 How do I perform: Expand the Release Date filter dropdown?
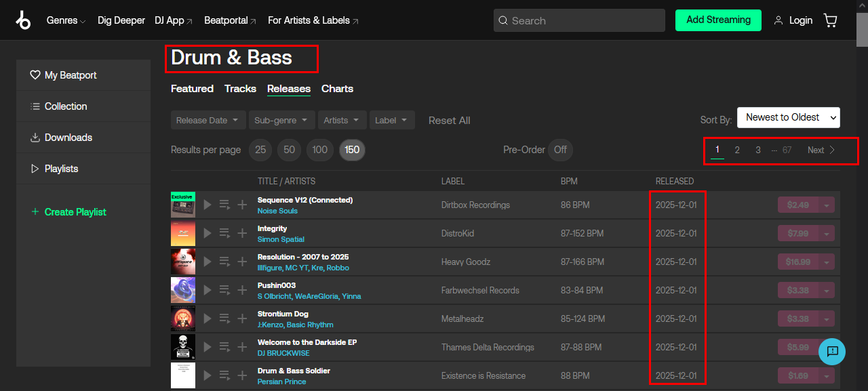click(x=208, y=120)
